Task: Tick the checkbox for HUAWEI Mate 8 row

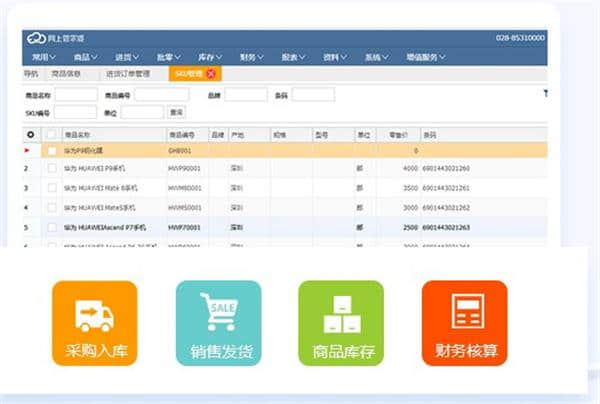Action: coord(52,188)
